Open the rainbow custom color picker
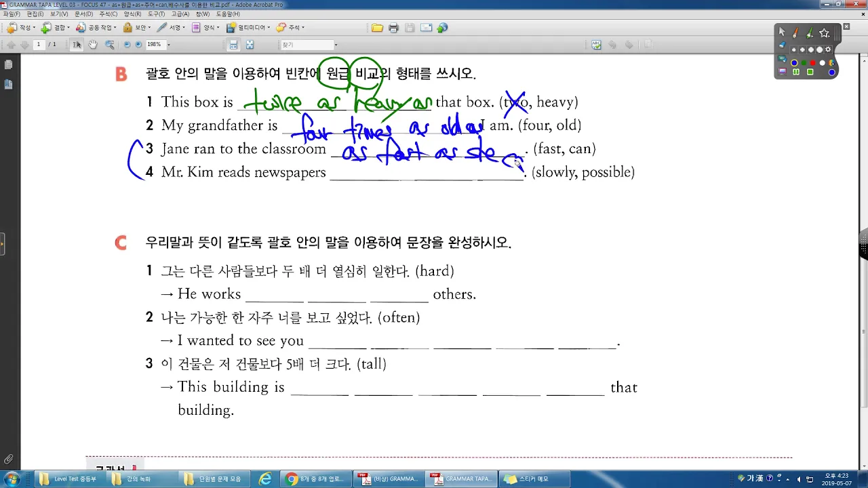The height and width of the screenshot is (488, 868). click(x=831, y=62)
